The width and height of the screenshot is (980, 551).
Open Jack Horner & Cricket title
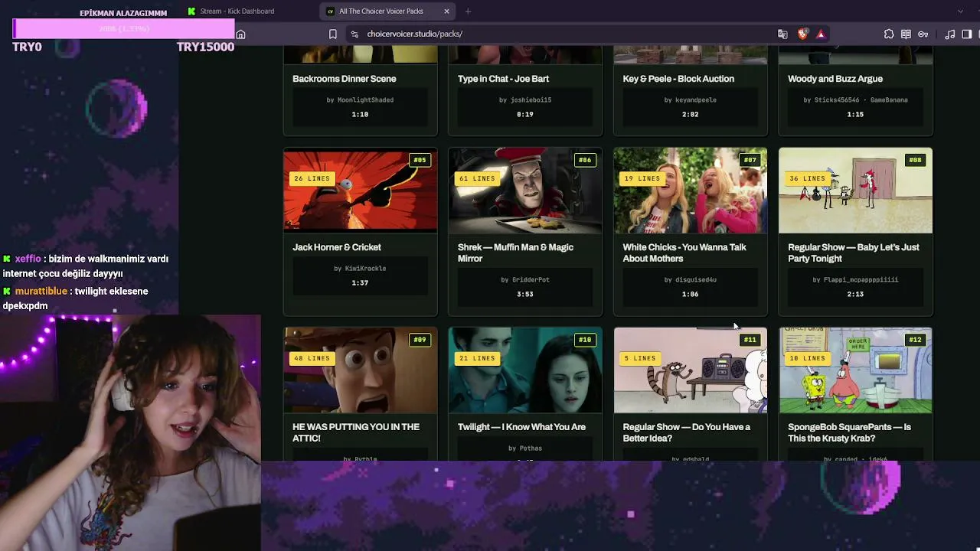tap(337, 247)
